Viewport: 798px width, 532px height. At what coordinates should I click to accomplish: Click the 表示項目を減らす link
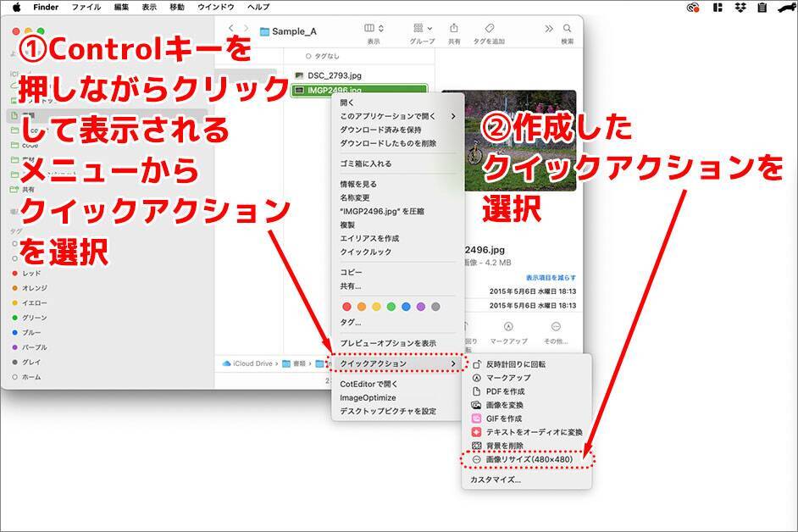pos(551,278)
